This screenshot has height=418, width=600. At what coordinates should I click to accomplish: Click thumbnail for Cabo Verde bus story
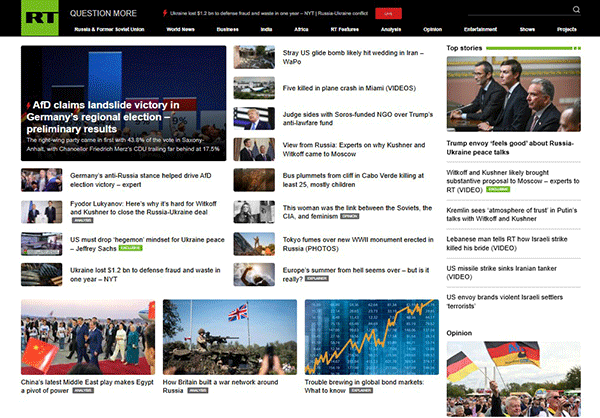[254, 180]
